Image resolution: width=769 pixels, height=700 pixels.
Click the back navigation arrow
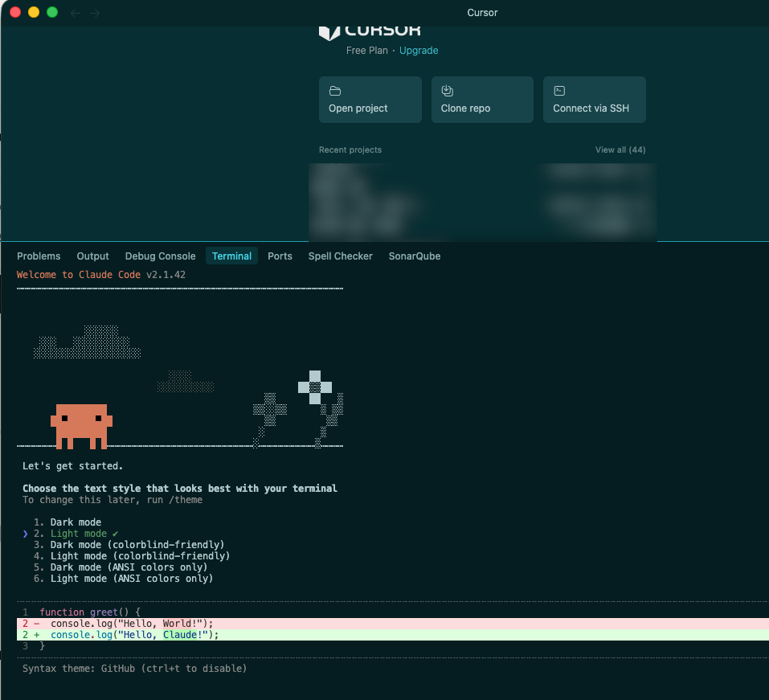[76, 13]
